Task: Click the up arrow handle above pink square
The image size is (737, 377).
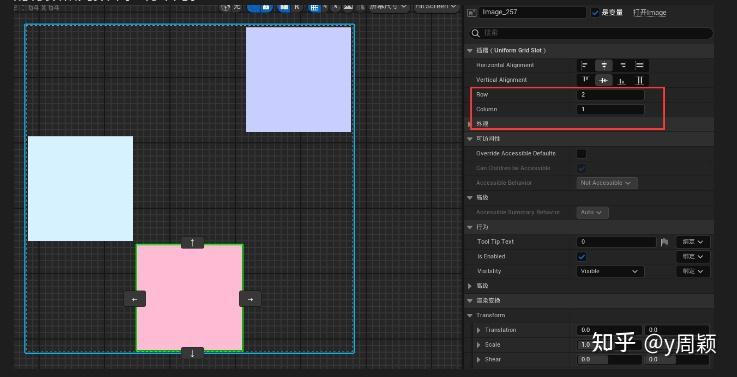Action: [x=192, y=243]
